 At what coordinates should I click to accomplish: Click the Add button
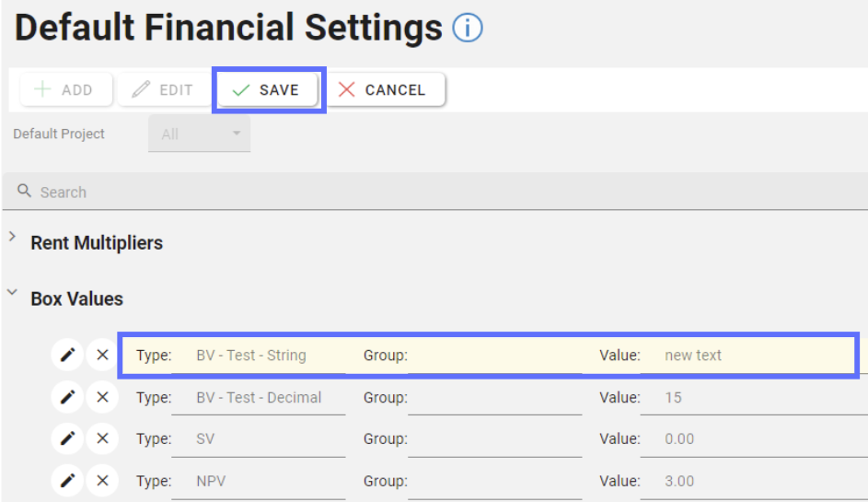point(64,90)
